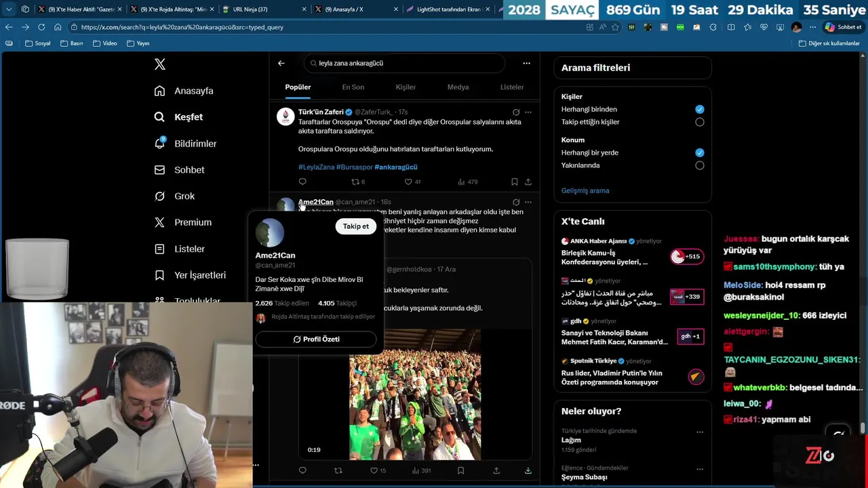Click Takip et on Ame21Can card
868x488 pixels.
(x=356, y=226)
